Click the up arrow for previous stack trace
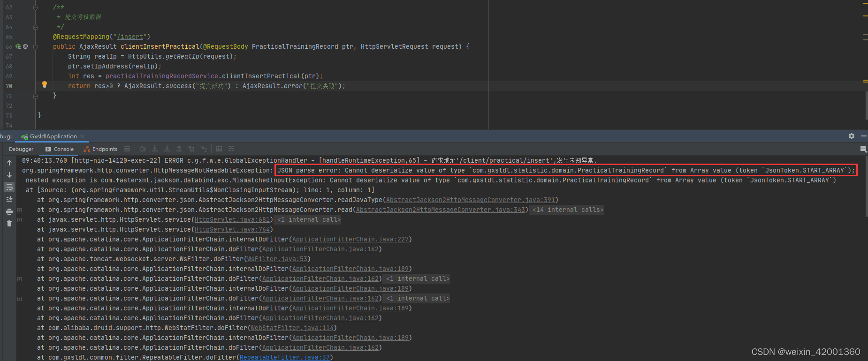This screenshot has height=361, width=868. (9, 163)
